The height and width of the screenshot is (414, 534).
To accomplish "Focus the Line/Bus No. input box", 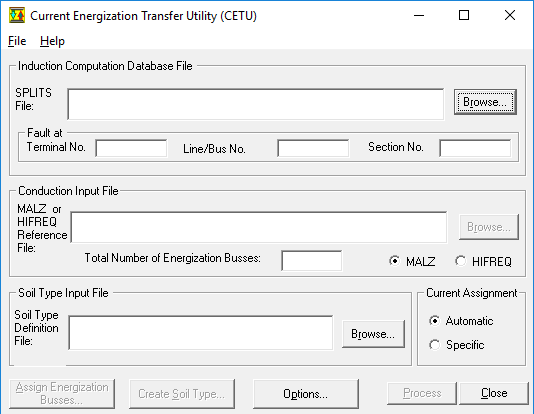I will [313, 148].
